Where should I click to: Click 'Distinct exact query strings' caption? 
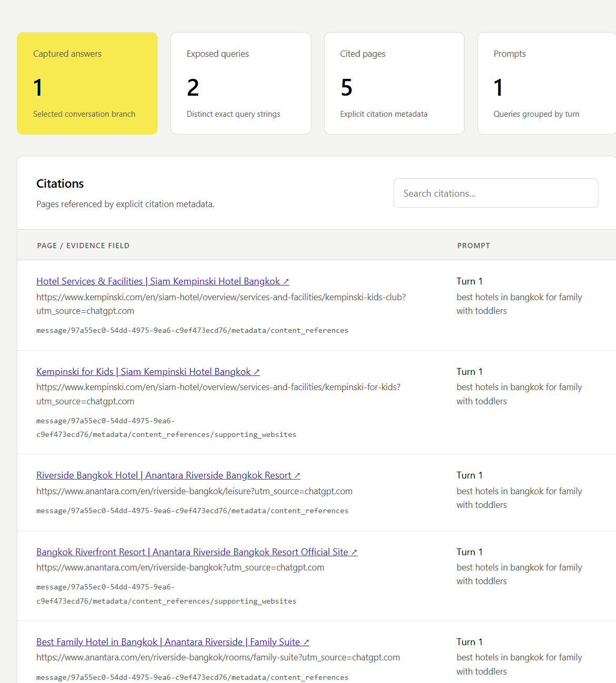tap(233, 114)
